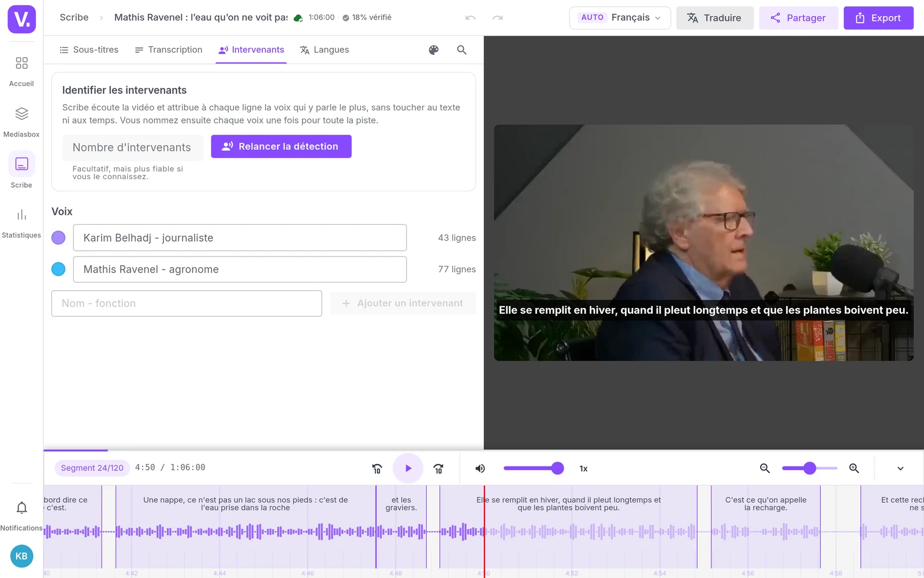Adjust the volume slider
This screenshot has height=578, width=924.
[x=533, y=469]
